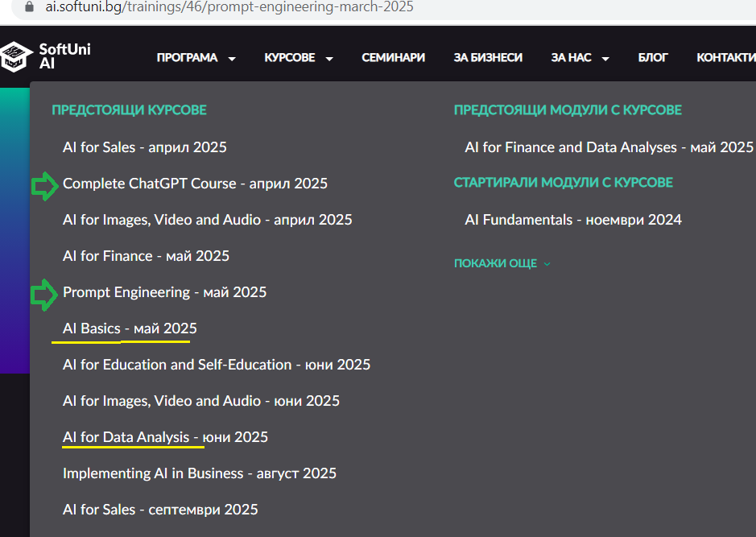756x537 pixels.
Task: Select Implementing AI in Business август 2025
Action: (200, 473)
